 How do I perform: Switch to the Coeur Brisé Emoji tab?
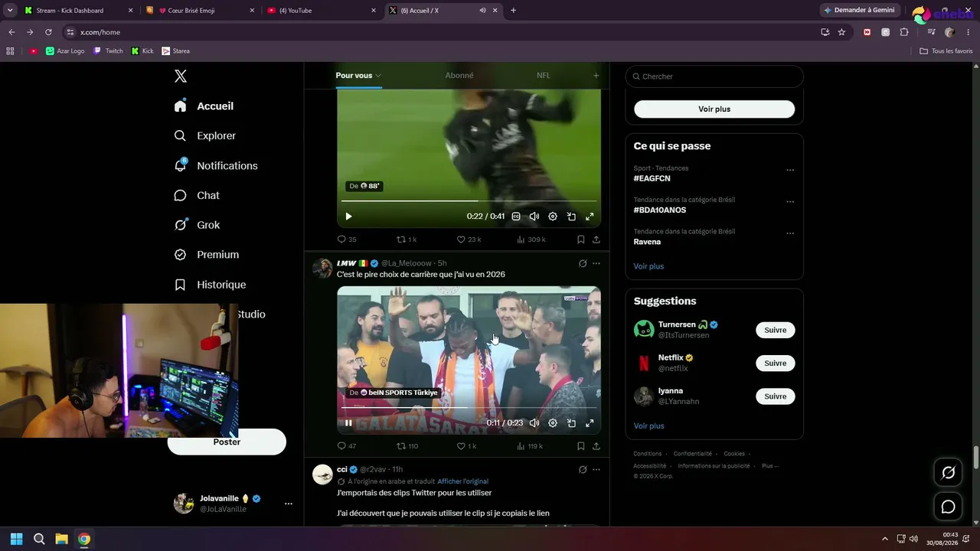click(x=201, y=11)
